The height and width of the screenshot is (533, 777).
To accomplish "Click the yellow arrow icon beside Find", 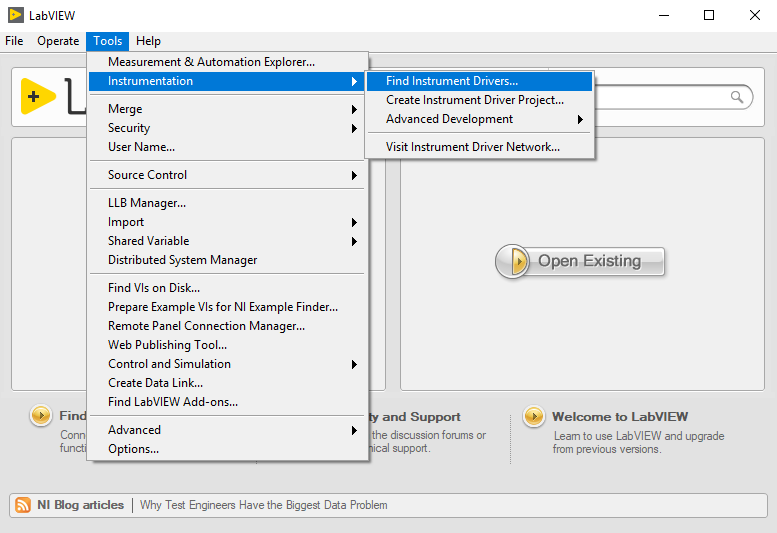I will click(x=41, y=416).
